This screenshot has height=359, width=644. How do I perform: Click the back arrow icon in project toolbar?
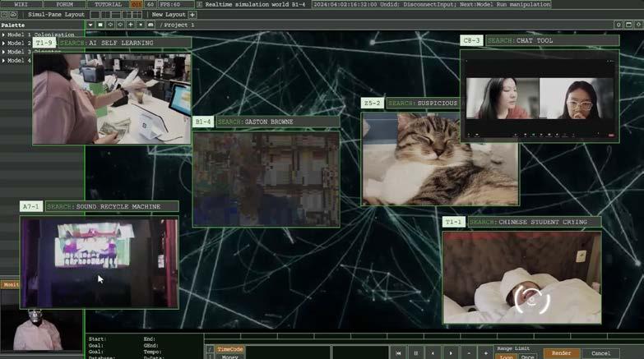110,25
